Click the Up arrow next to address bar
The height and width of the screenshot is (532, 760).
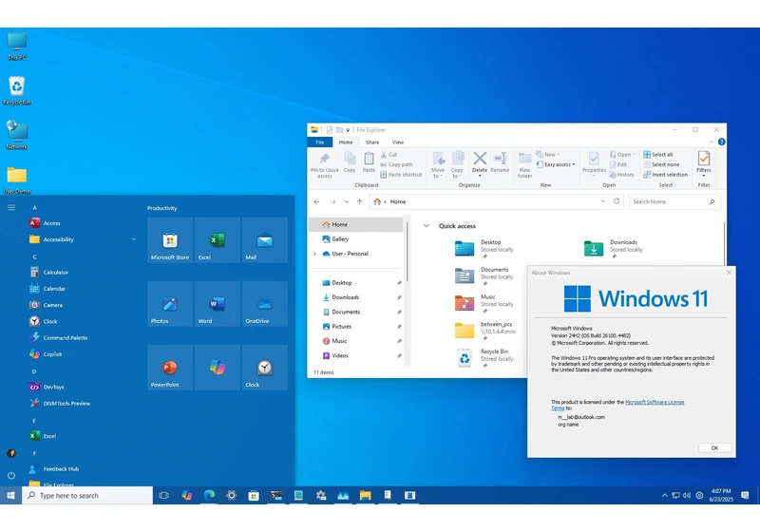point(360,201)
